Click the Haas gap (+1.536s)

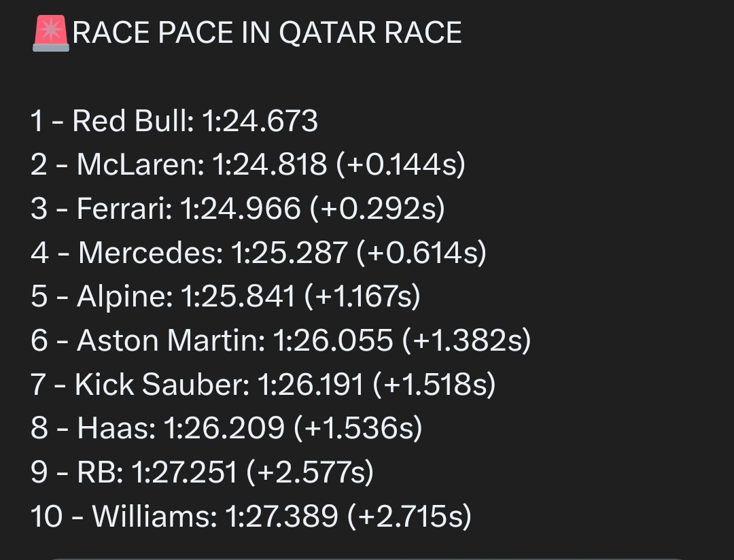(x=358, y=428)
